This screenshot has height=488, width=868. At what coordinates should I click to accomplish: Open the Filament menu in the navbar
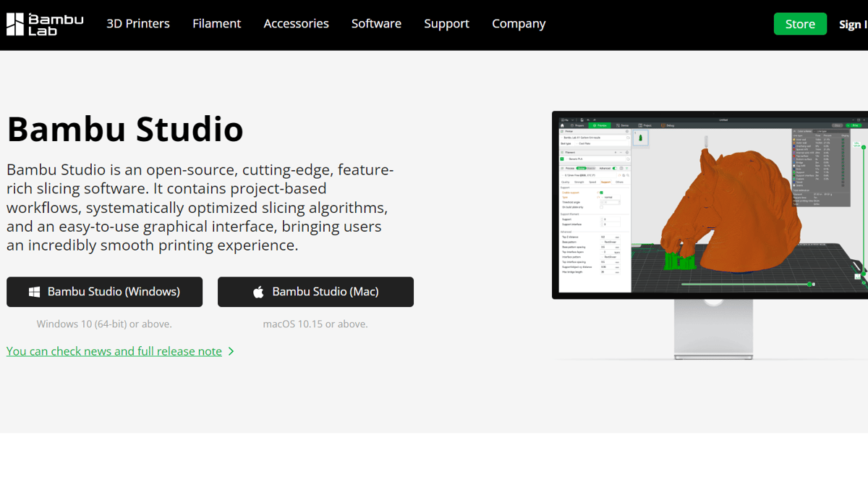coord(216,24)
